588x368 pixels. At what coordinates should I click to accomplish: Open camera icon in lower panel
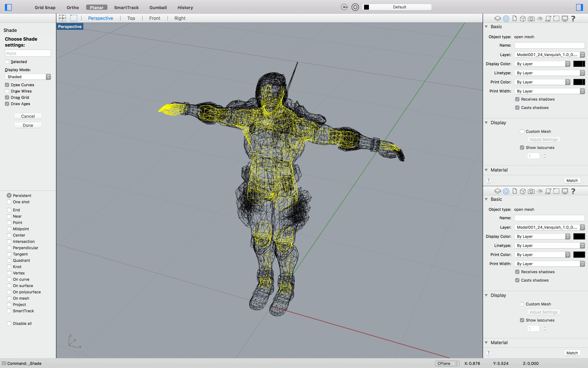(531, 191)
